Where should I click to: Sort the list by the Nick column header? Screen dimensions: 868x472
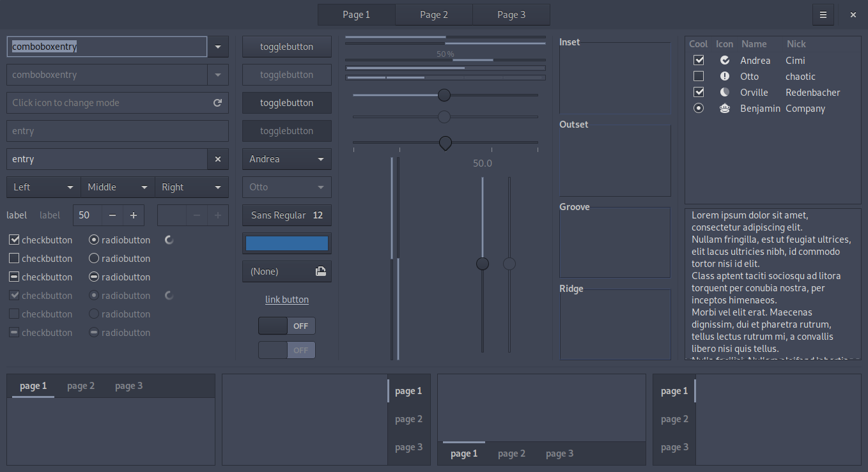pyautogui.click(x=796, y=44)
